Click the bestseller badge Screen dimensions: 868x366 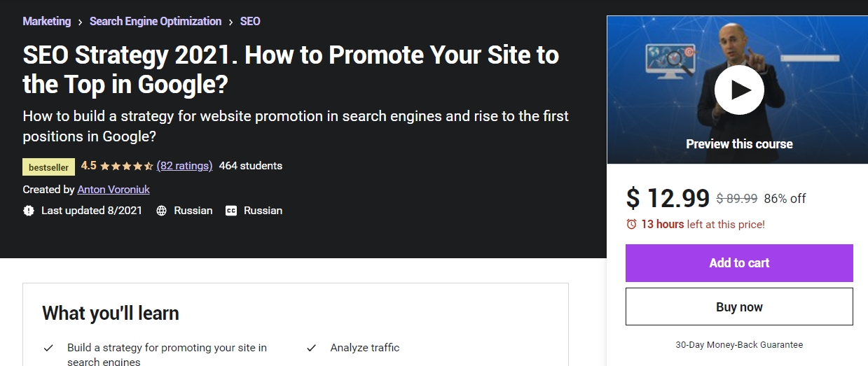pyautogui.click(x=49, y=167)
